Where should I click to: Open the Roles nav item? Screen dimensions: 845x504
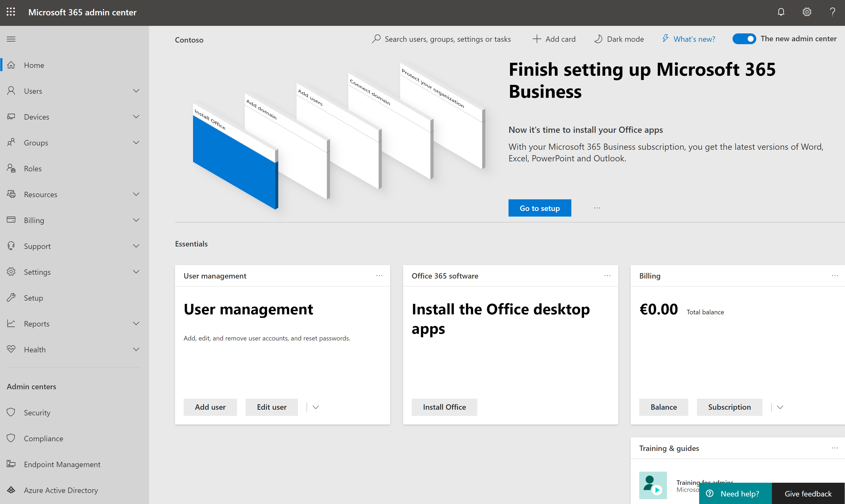coord(74,168)
